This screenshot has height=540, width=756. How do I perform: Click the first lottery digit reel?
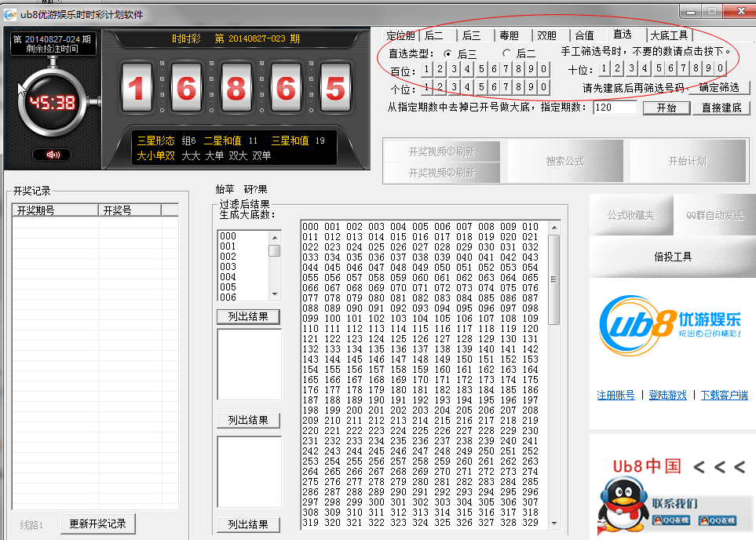(137, 89)
